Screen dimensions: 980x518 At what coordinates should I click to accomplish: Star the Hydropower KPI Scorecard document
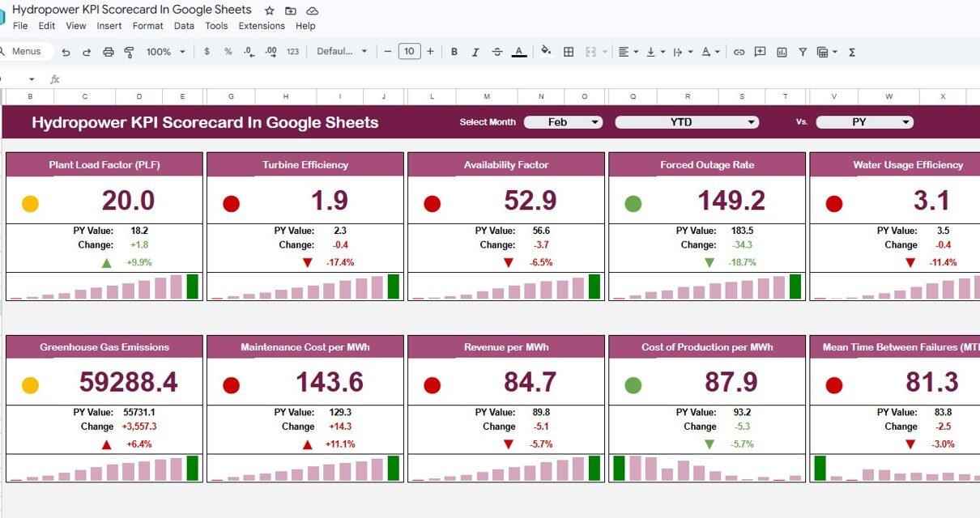270,11
